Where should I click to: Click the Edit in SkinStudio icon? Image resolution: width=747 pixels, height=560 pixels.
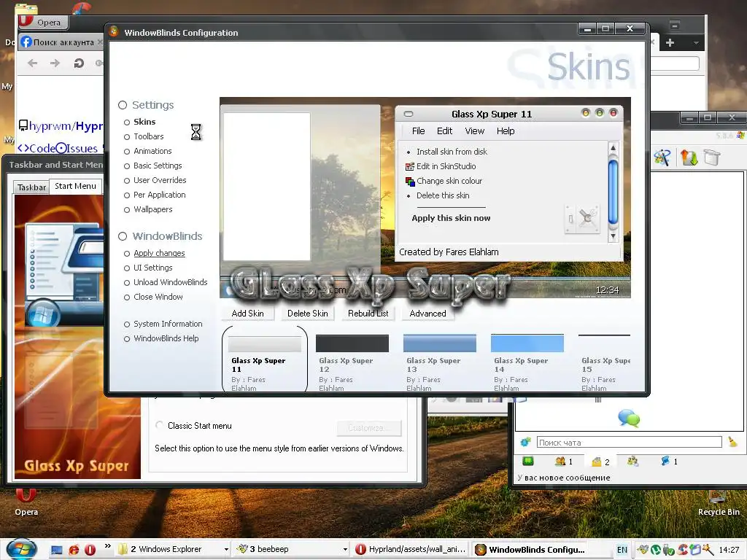click(x=409, y=166)
